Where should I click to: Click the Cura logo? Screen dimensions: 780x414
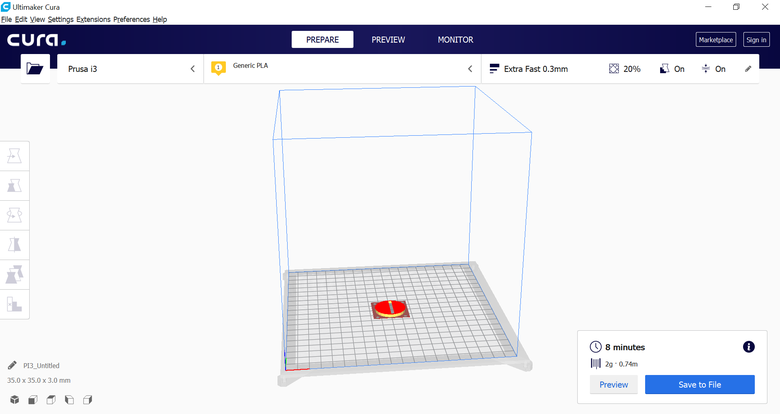[36, 40]
